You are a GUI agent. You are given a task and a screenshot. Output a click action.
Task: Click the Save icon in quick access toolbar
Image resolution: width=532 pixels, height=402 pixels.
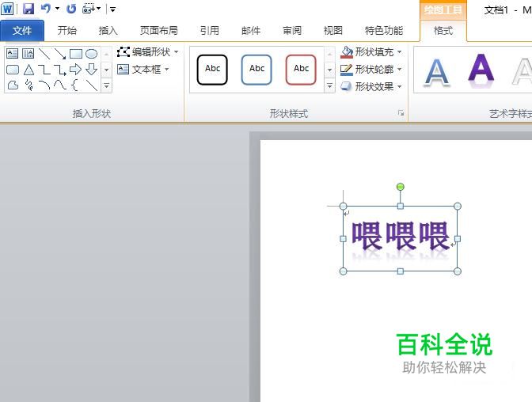[28, 9]
